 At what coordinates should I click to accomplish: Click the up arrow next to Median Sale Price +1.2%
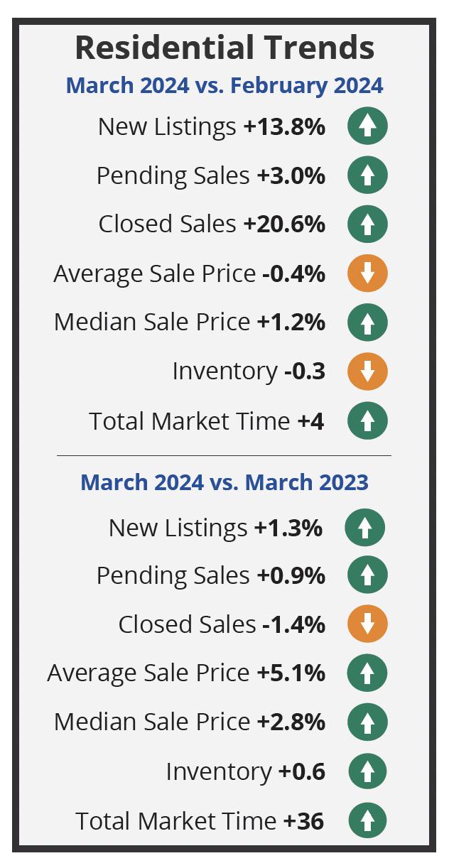[367, 322]
